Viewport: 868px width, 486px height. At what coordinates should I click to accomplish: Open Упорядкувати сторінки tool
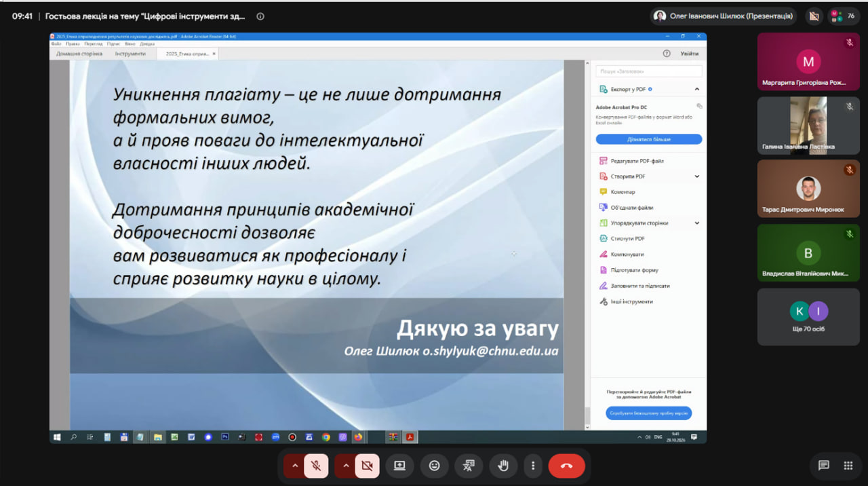(x=634, y=223)
